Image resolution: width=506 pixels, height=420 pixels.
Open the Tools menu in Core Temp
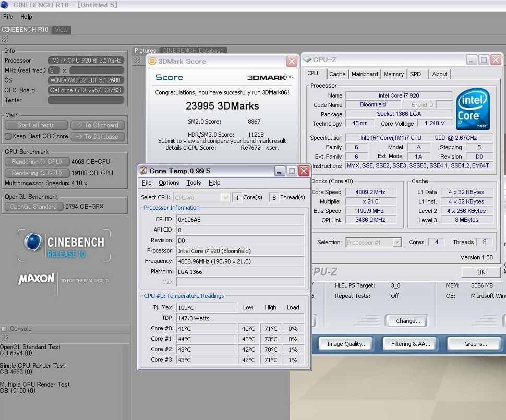click(194, 183)
